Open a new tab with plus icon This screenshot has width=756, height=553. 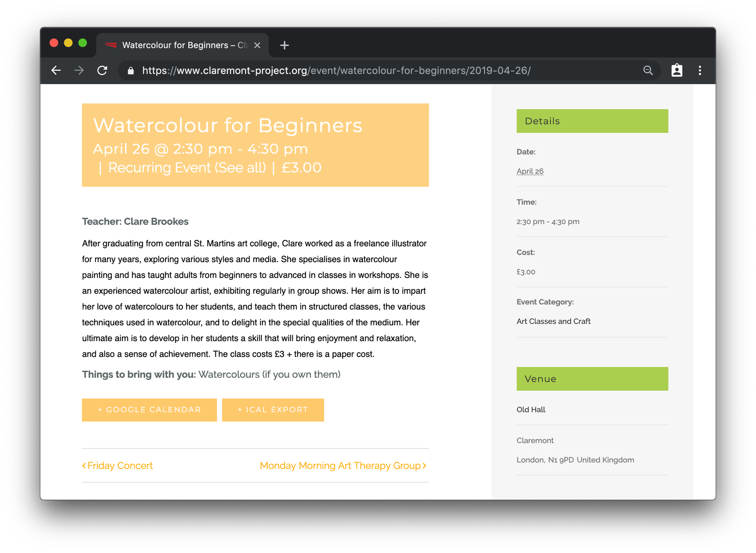point(284,45)
